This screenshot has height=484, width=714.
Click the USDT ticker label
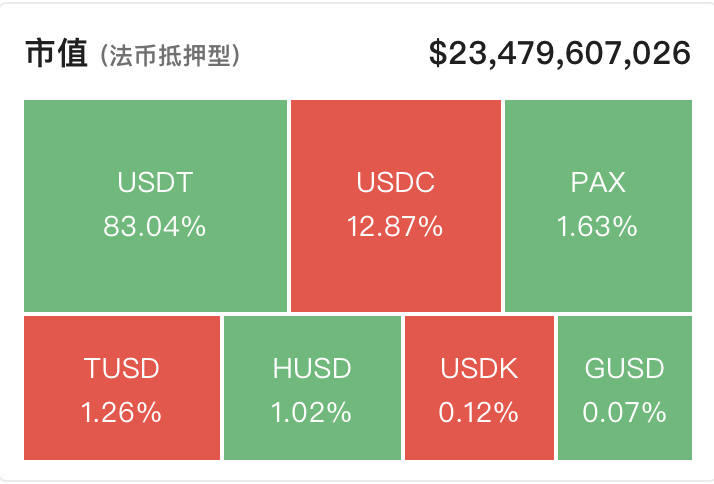(x=155, y=182)
